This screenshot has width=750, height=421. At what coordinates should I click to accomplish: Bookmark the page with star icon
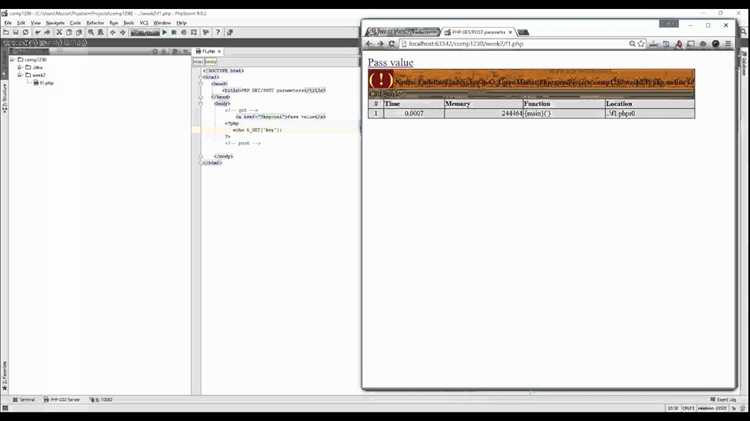641,44
